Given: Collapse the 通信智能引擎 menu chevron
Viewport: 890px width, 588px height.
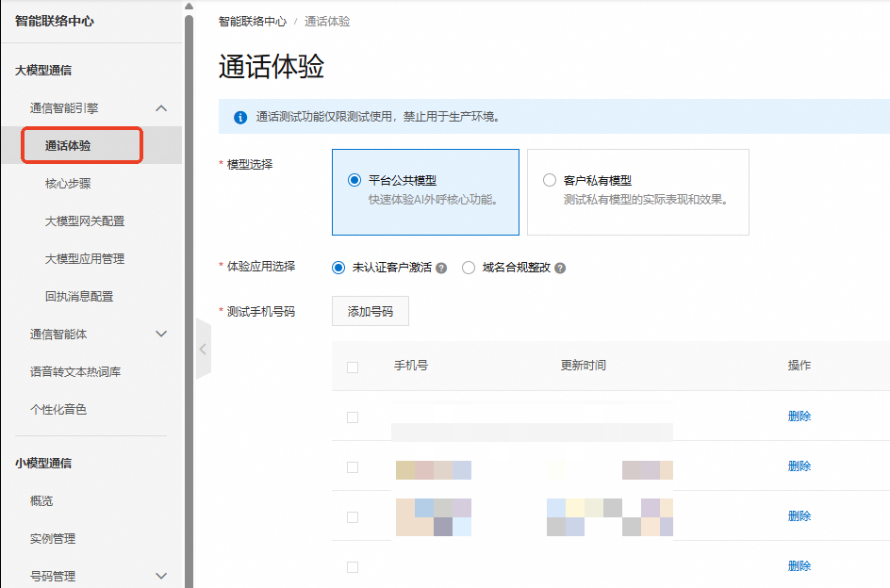Looking at the screenshot, I should click(161, 107).
